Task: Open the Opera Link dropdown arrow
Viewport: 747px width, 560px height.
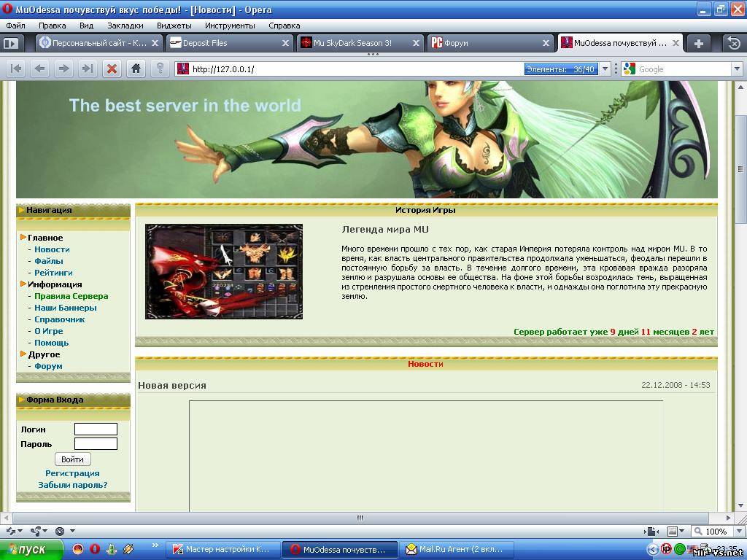Action: [x=20, y=531]
